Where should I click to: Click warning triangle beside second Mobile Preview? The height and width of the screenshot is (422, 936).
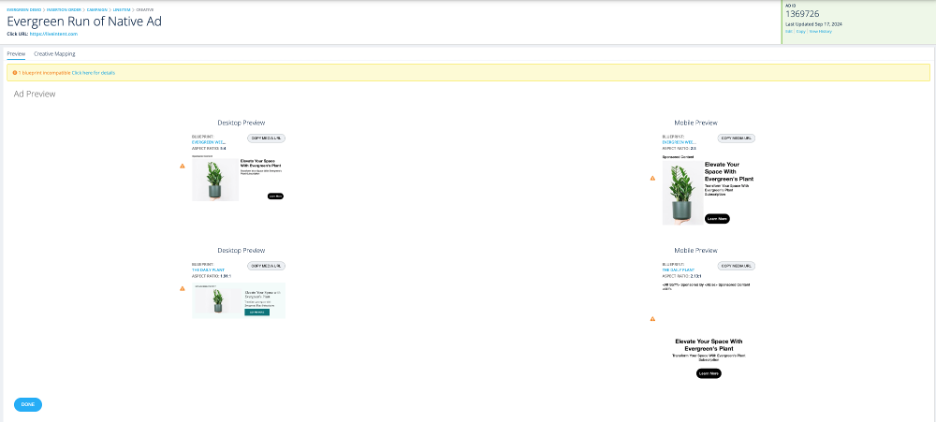tap(652, 319)
